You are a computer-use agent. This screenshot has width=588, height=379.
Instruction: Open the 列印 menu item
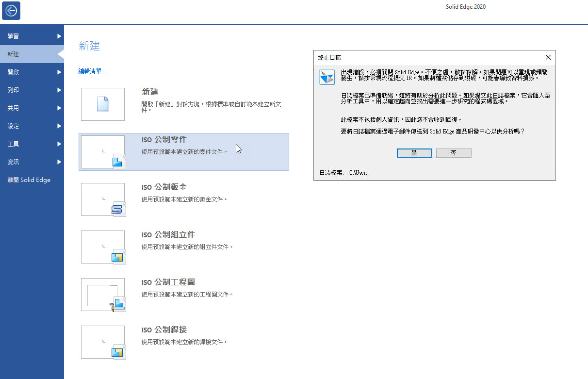point(32,90)
